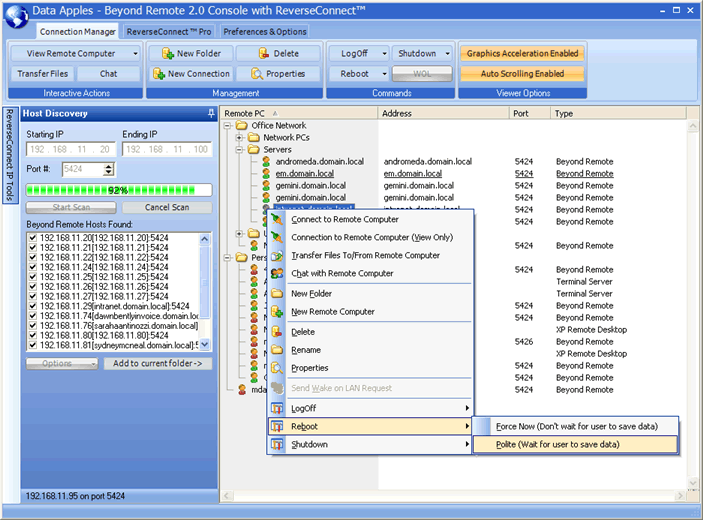The image size is (703, 520).
Task: Click the andromeda.domain.local user icon
Action: (x=266, y=161)
